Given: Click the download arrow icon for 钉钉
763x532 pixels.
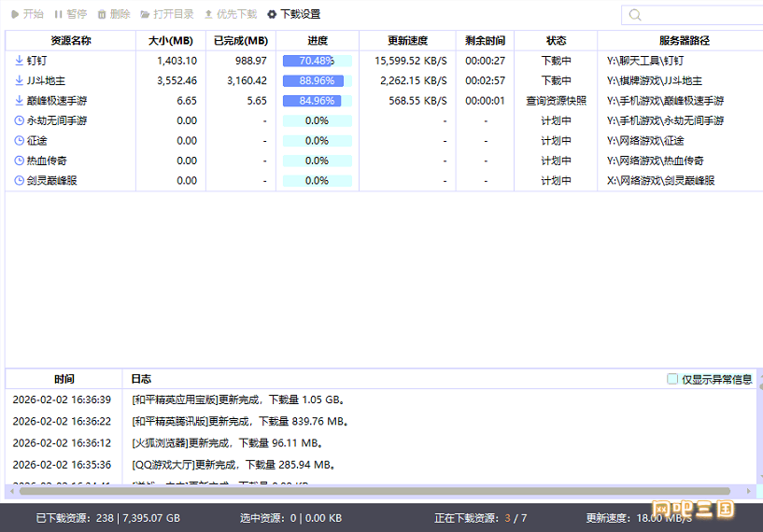Looking at the screenshot, I should click(19, 61).
